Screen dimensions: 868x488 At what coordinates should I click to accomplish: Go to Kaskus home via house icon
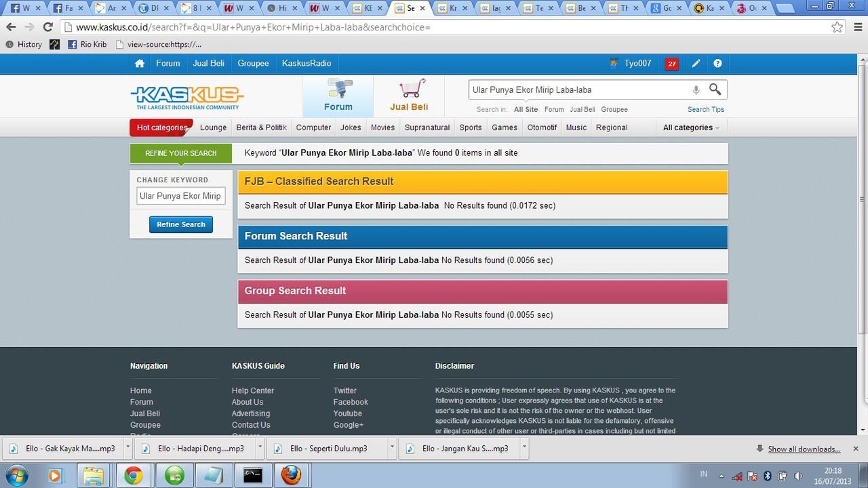point(140,63)
